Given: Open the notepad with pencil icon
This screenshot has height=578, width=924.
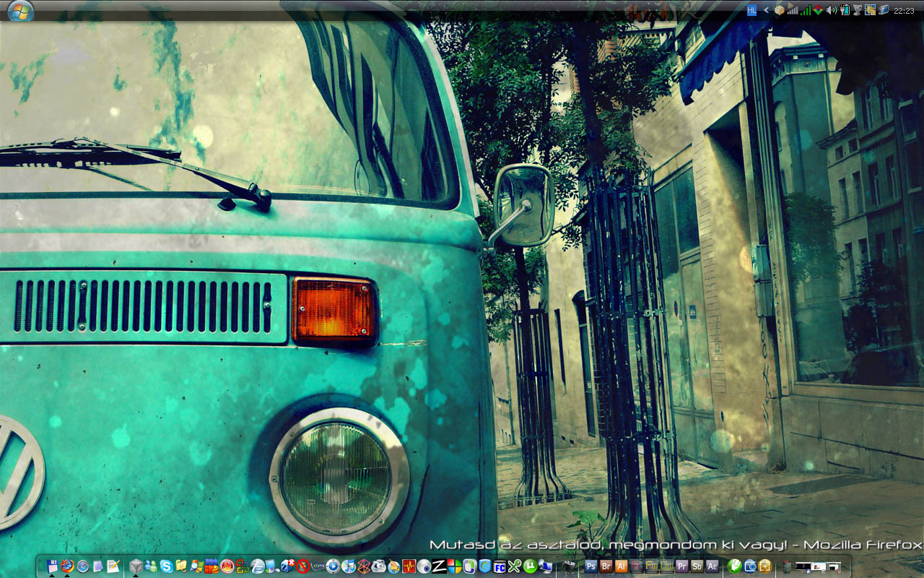Looking at the screenshot, I should (x=113, y=566).
